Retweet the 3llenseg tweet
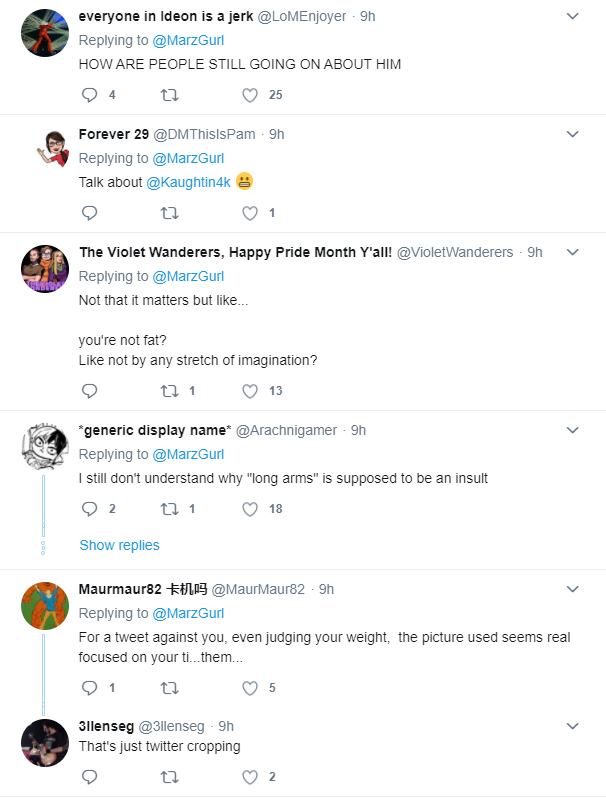This screenshot has height=798, width=606. tap(169, 777)
